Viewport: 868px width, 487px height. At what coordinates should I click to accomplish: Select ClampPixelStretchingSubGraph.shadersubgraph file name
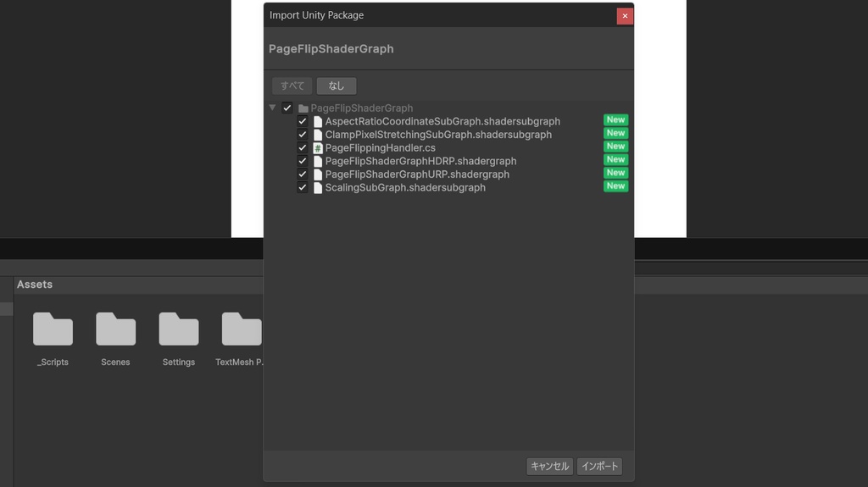click(438, 135)
